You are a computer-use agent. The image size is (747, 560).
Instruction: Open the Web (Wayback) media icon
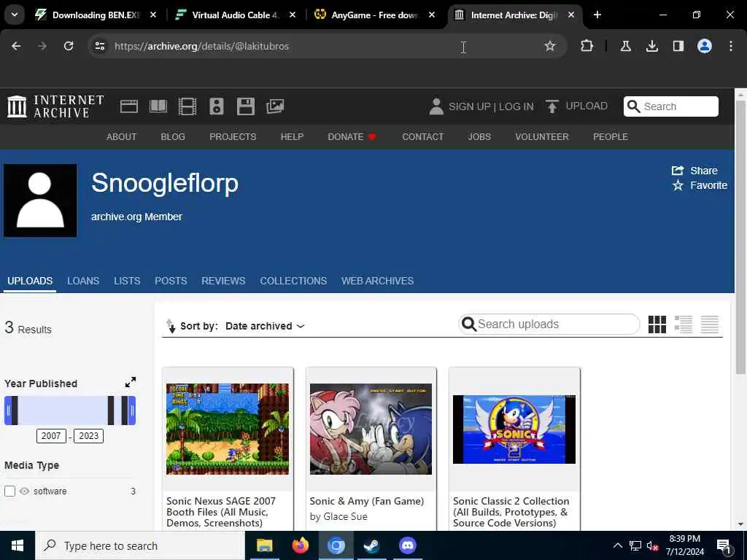[x=128, y=106]
